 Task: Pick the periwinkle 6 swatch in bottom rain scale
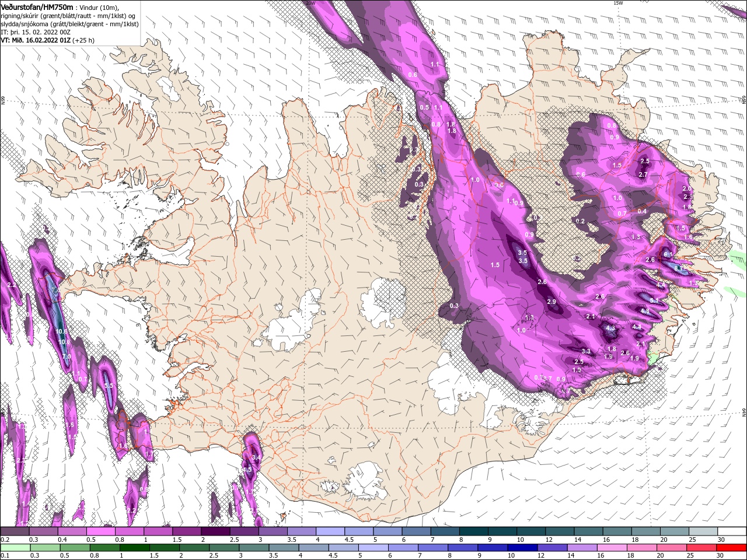coord(403,548)
